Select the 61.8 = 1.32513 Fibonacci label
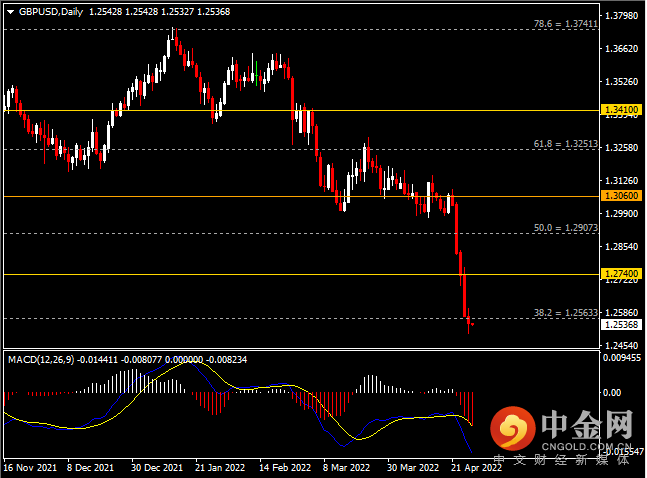Screen dimensions: 647x478 (565, 144)
